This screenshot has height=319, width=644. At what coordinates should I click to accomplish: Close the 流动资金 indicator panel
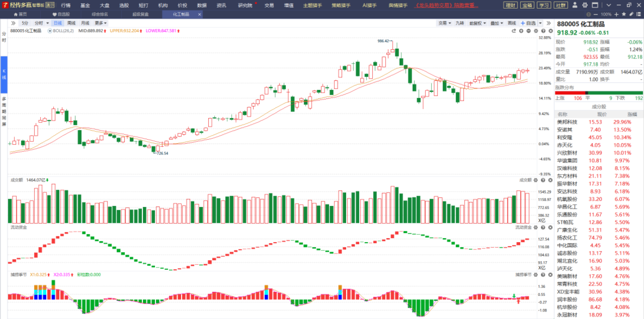(x=550, y=227)
